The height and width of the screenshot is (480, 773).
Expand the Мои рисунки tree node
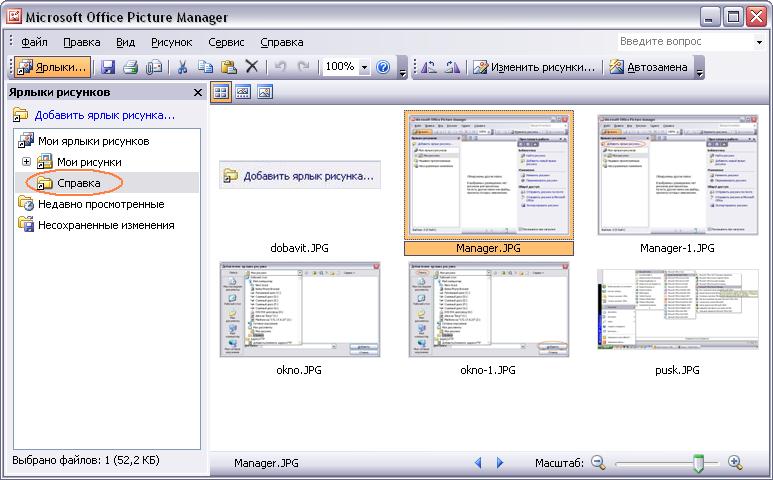coord(27,162)
